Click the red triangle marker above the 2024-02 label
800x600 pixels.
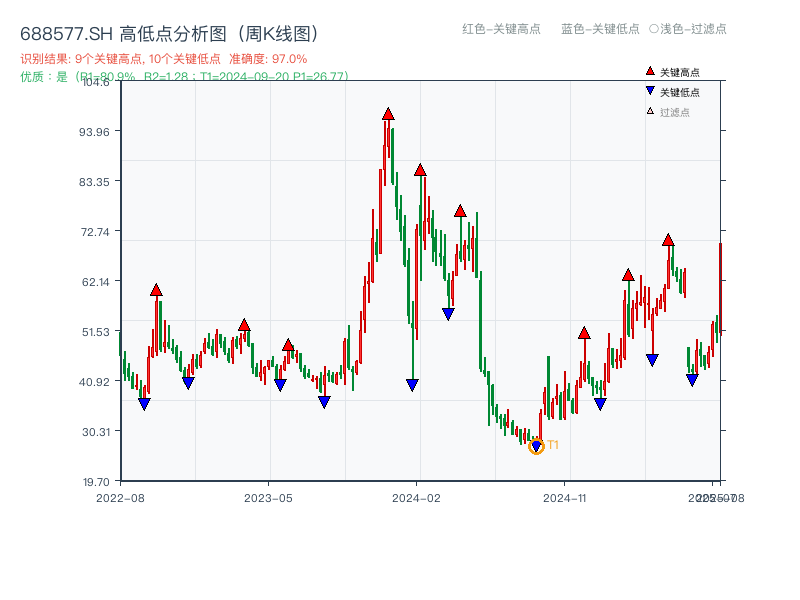tap(420, 170)
